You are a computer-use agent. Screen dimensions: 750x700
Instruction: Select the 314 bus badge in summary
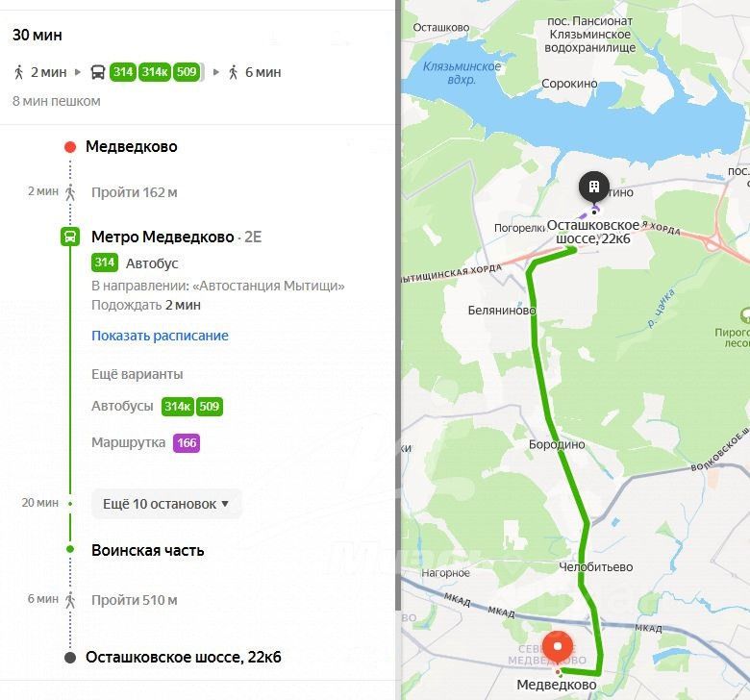123,72
